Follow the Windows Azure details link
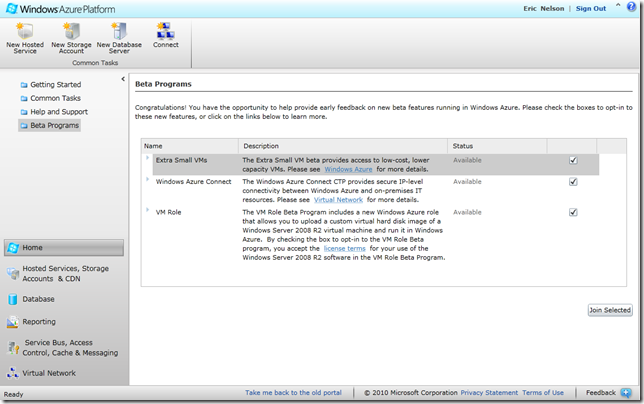The width and height of the screenshot is (644, 404). pos(348,169)
